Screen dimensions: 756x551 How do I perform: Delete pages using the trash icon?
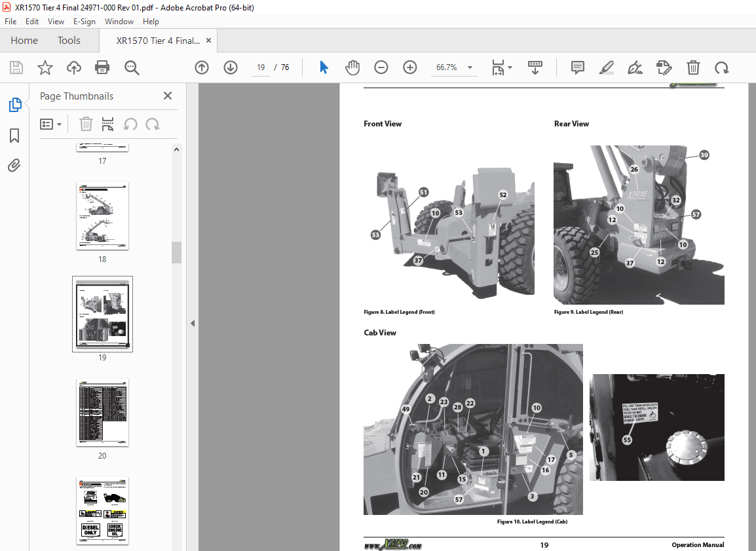(x=693, y=67)
